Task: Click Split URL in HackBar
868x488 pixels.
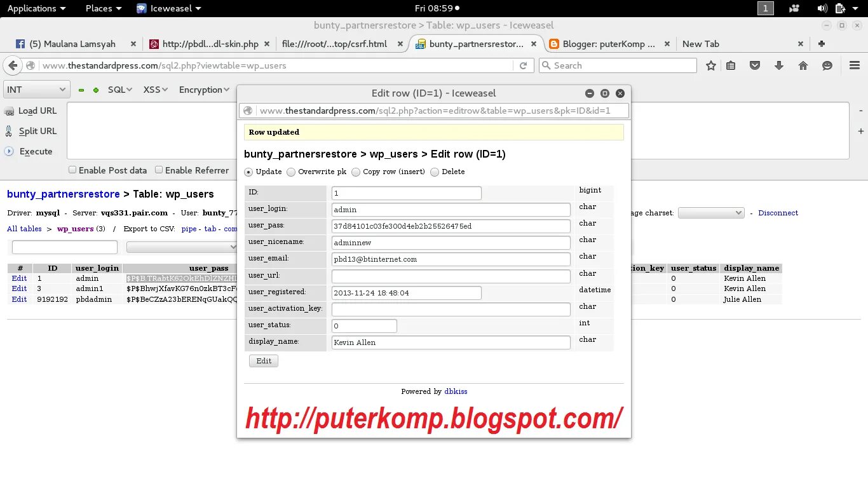Action: coord(31,131)
